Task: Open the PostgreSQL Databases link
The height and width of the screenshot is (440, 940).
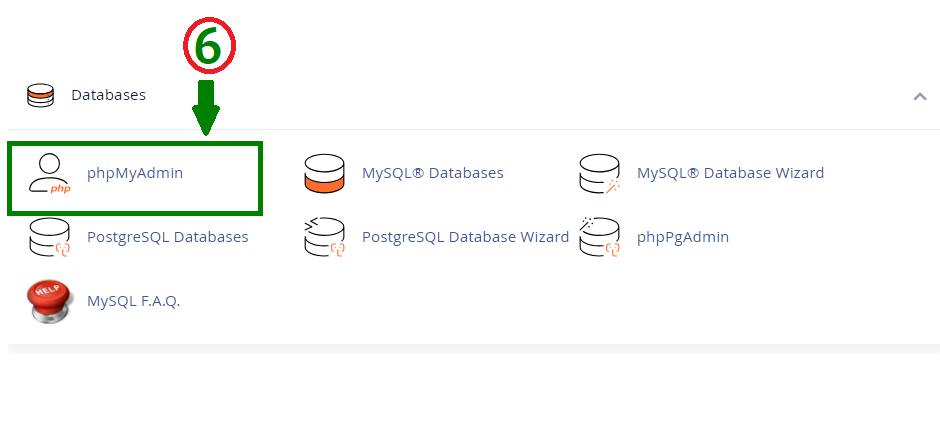Action: pyautogui.click(x=167, y=237)
